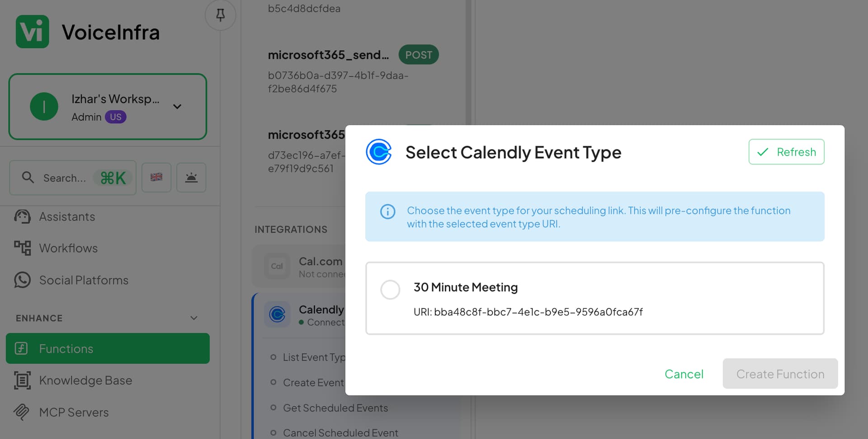Click the Calendly logo in the dialog header
The height and width of the screenshot is (439, 868).
[x=379, y=152]
